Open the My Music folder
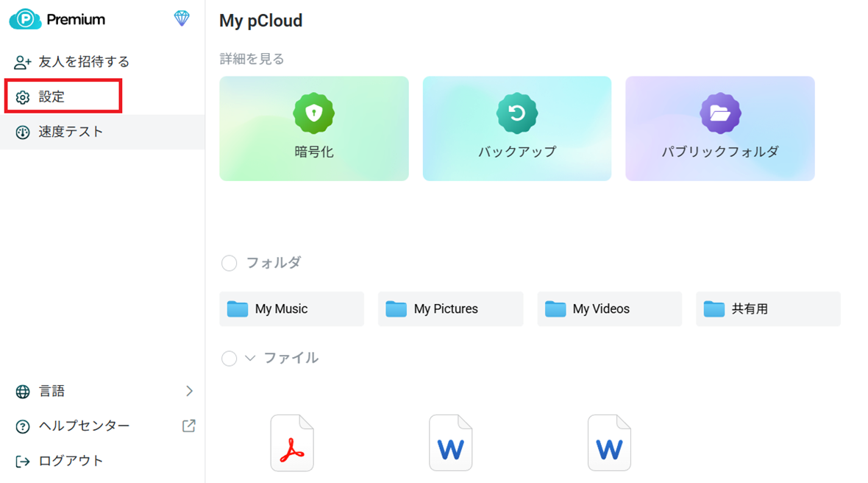 291,309
